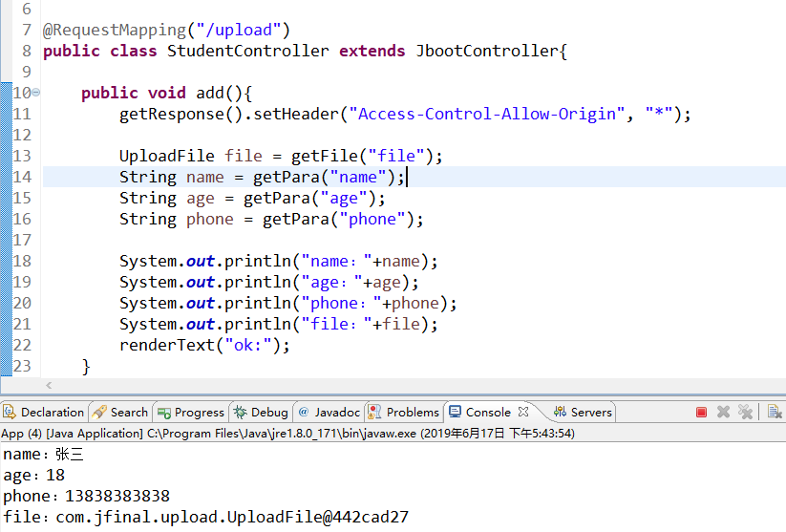Click the Progress tab icon
This screenshot has width=786, height=532.
164,413
